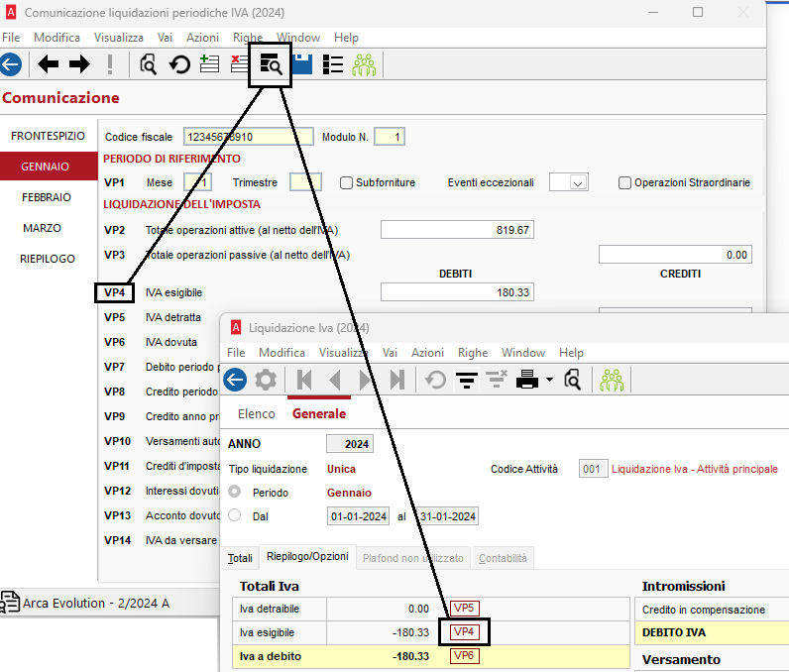The width and height of the screenshot is (789, 672).
Task: Click the bulleted list icon in Comunicazione toolbar
Action: (333, 64)
